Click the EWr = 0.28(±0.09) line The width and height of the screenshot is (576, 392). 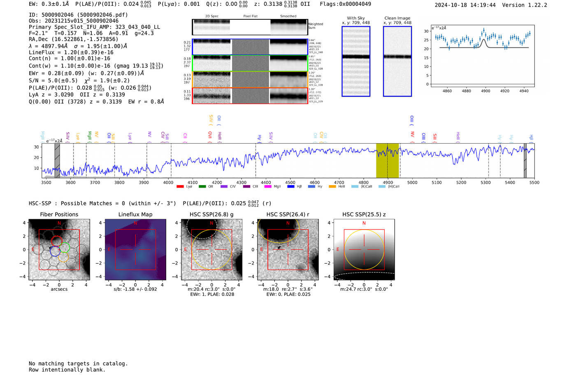click(x=86, y=73)
